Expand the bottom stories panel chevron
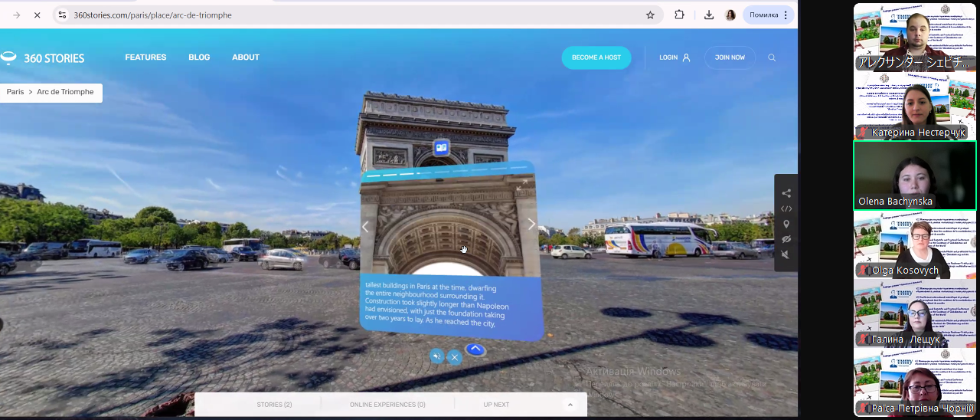The height and width of the screenshot is (420, 980). coord(570,405)
